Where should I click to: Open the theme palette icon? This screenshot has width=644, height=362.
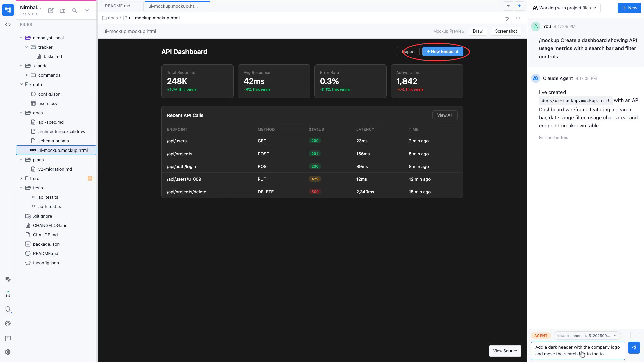click(8, 324)
